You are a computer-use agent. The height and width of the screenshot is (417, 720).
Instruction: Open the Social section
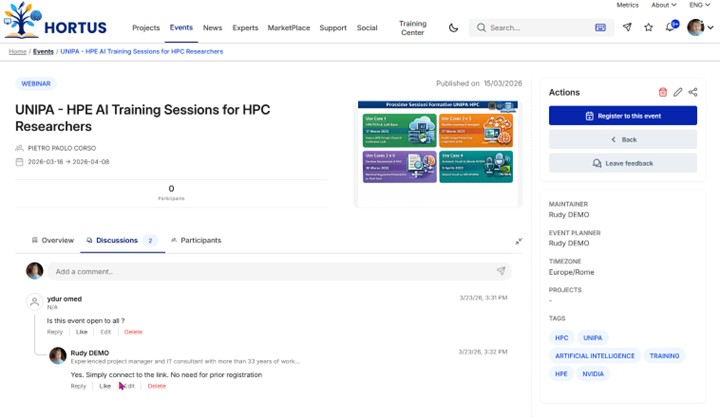click(x=367, y=28)
